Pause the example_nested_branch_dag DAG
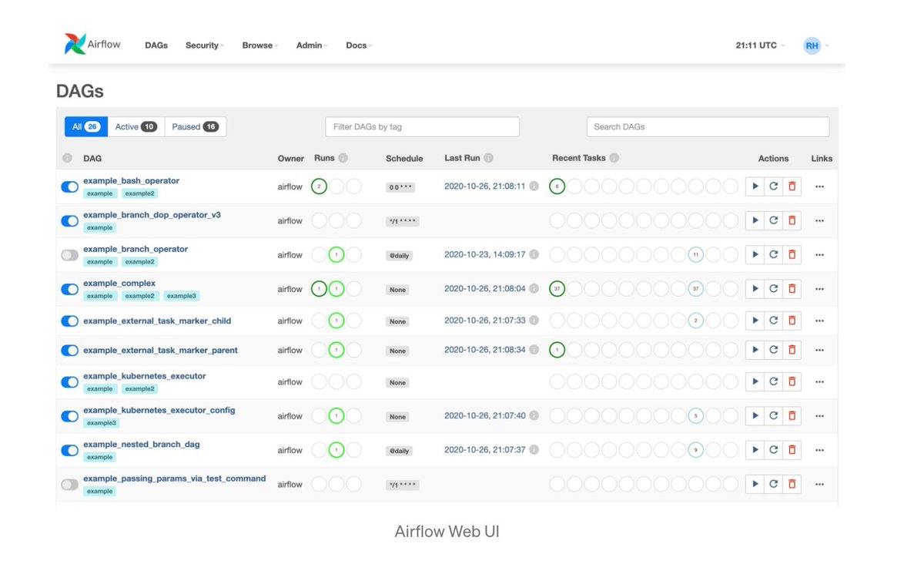924x571 pixels. [x=69, y=450]
